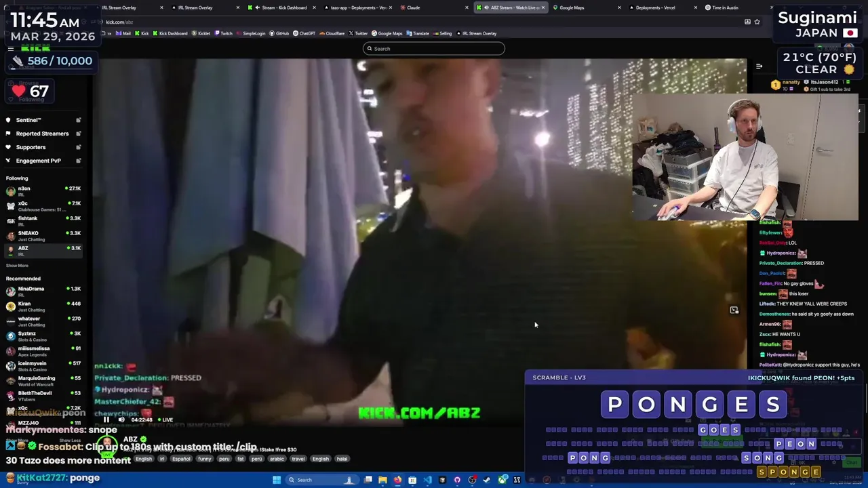The height and width of the screenshot is (488, 868).
Task: Switch to Claude browser tab
Action: pos(434,7)
